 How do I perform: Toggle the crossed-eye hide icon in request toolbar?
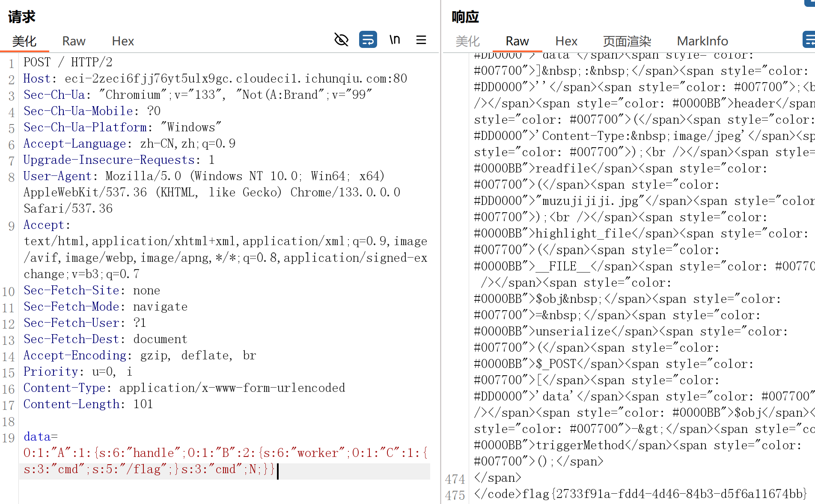341,40
